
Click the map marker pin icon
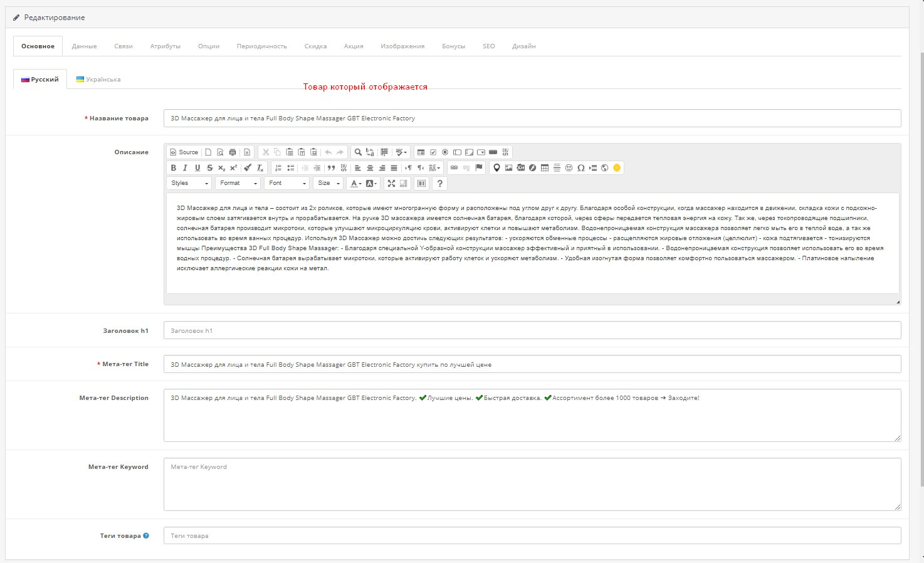(496, 168)
